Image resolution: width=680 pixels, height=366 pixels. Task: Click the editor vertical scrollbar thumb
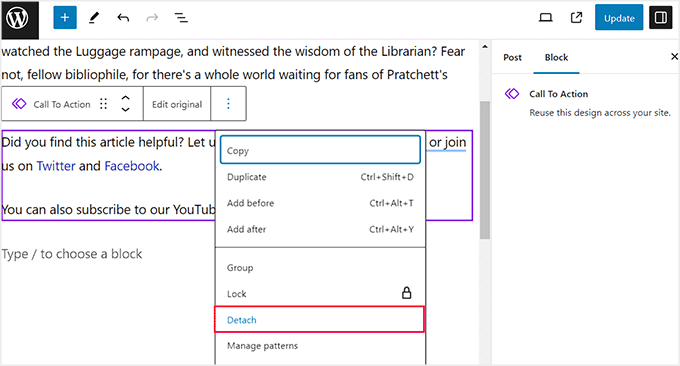485,170
